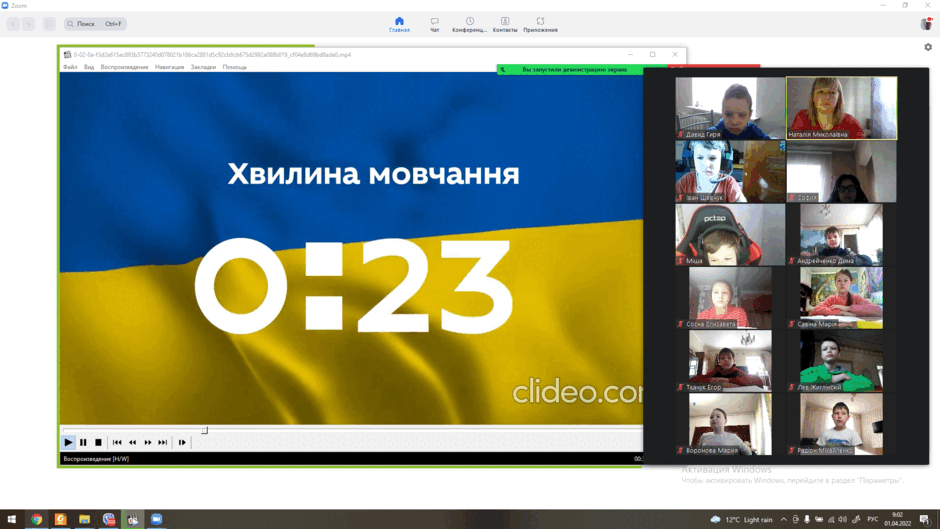
Task: Click Meet Now tray icon
Action: coord(796,519)
